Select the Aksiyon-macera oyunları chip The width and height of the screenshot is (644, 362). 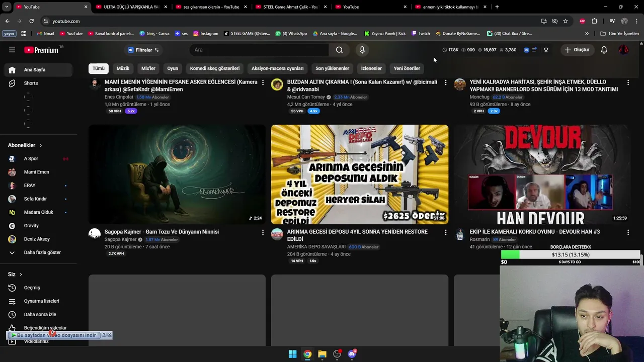click(x=277, y=68)
